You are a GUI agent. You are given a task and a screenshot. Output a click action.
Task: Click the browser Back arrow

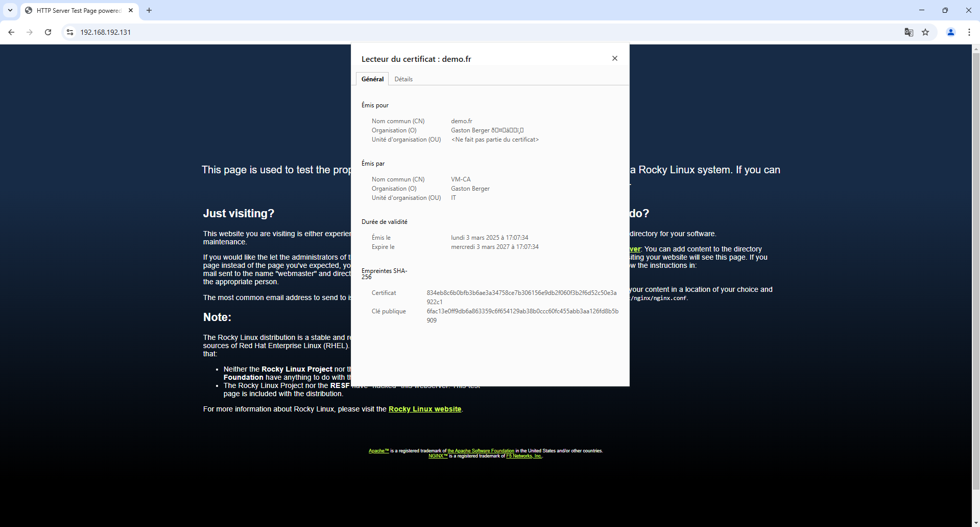click(11, 32)
